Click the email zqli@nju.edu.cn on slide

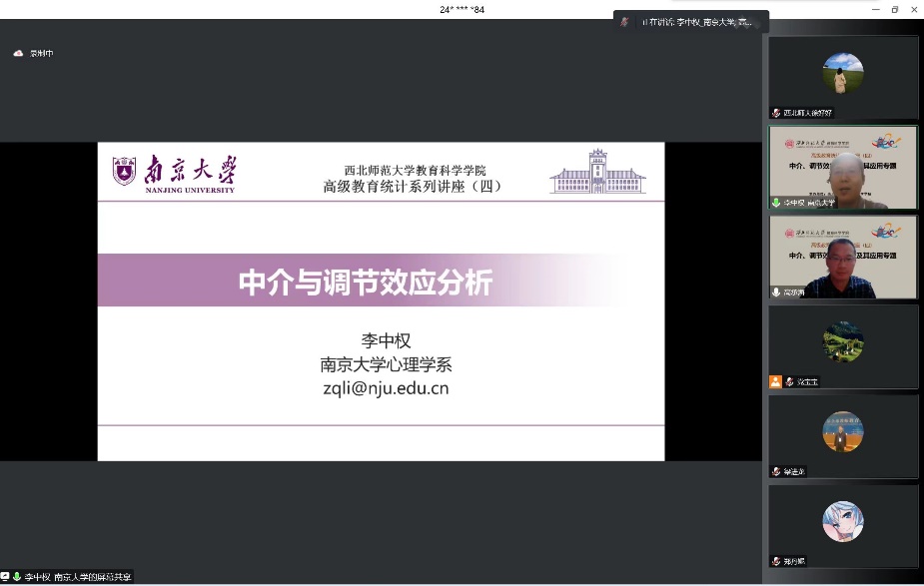click(x=385, y=388)
